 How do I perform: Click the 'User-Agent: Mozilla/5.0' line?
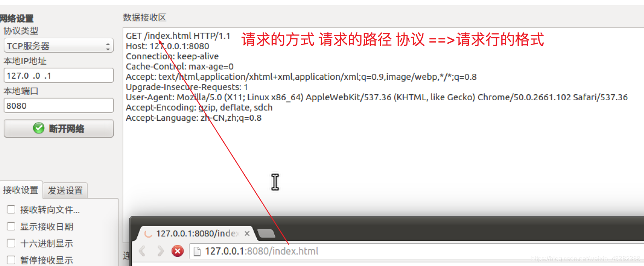(377, 97)
